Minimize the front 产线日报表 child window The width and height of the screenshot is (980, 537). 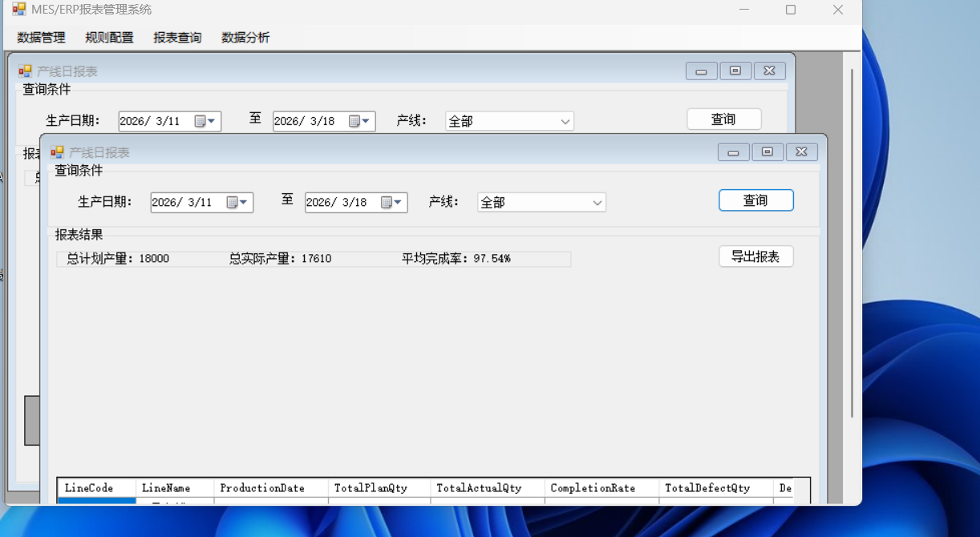coord(734,152)
